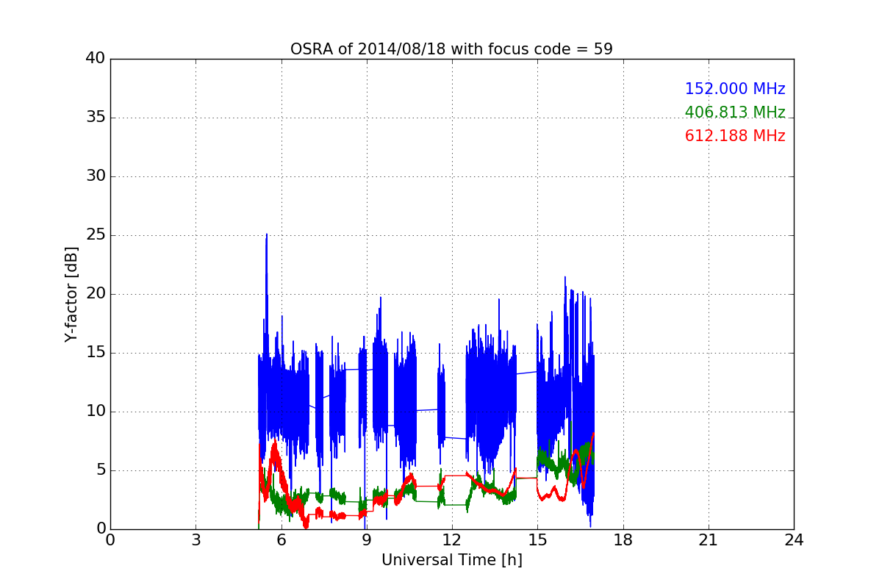Select the 406.813 MHz legend label
The height and width of the screenshot is (588, 882).
735,112
